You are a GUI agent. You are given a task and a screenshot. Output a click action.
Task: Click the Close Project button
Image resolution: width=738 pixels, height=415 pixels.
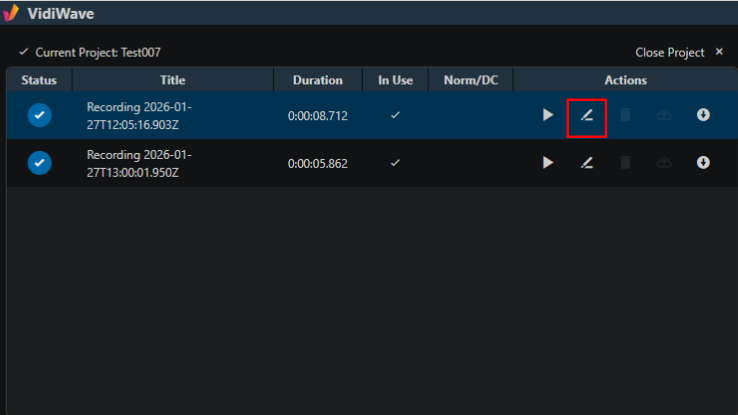(670, 52)
